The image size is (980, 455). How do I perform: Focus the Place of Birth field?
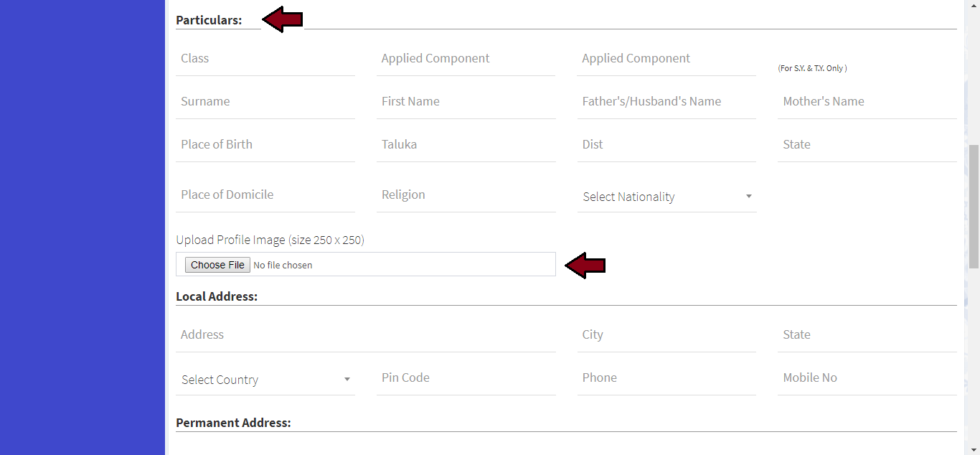point(265,145)
